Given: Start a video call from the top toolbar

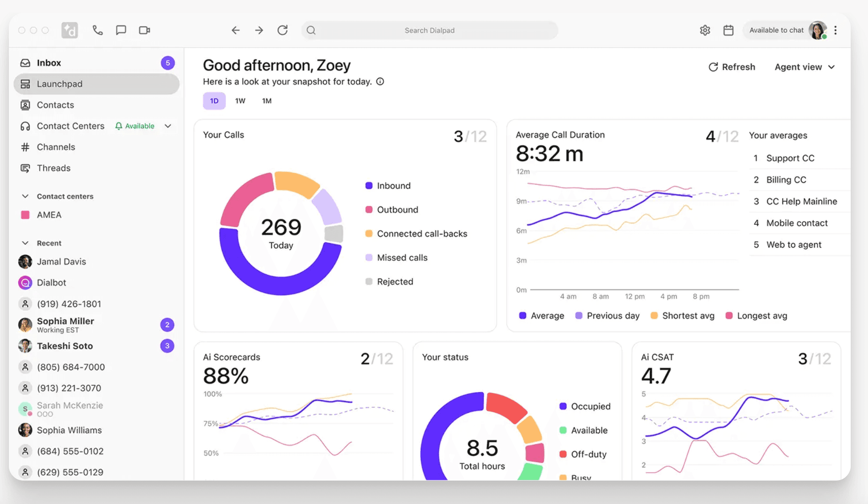Looking at the screenshot, I should (144, 30).
